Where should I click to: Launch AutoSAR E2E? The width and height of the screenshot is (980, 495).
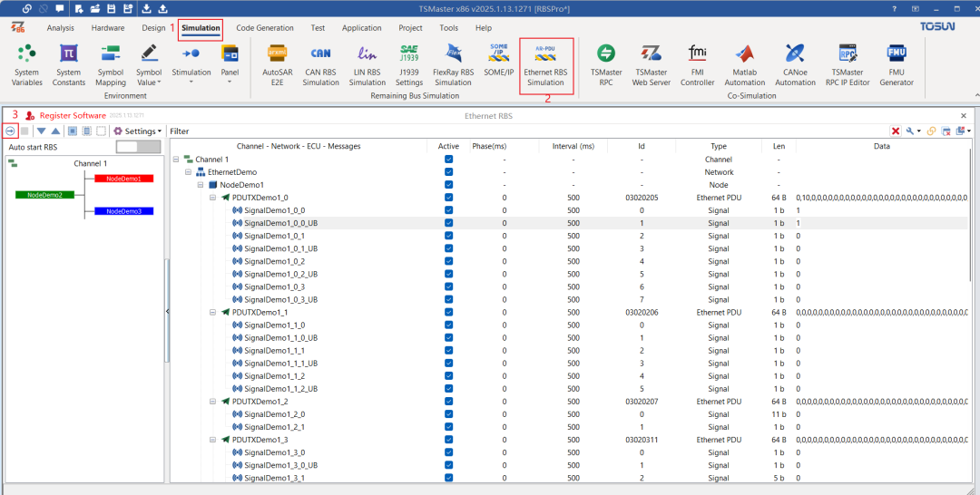click(277, 65)
